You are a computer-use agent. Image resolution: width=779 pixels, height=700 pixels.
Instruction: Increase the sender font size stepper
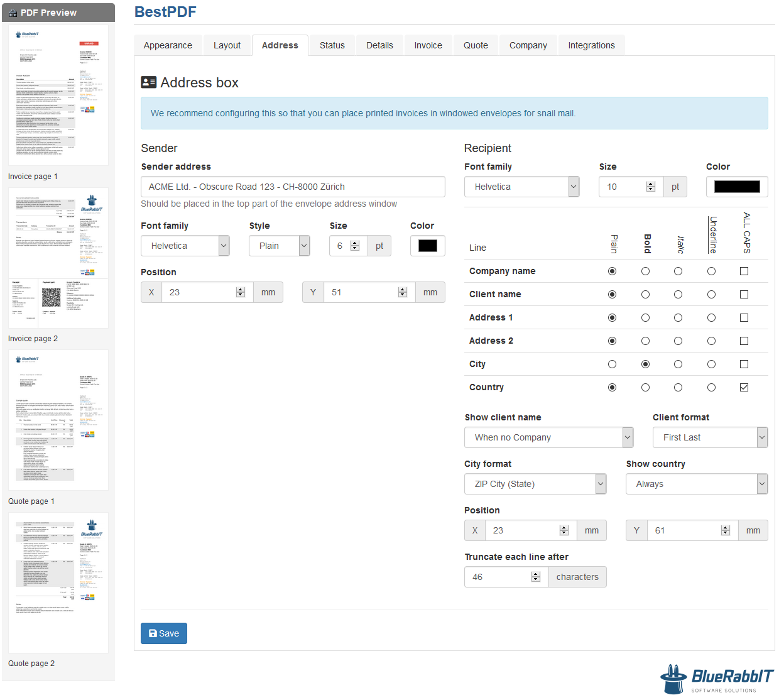tap(355, 243)
